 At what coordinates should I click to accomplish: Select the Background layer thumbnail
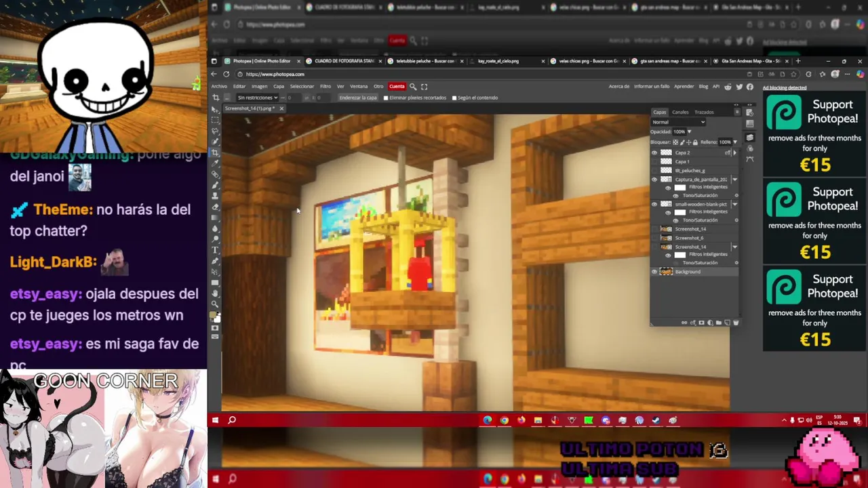[666, 272]
